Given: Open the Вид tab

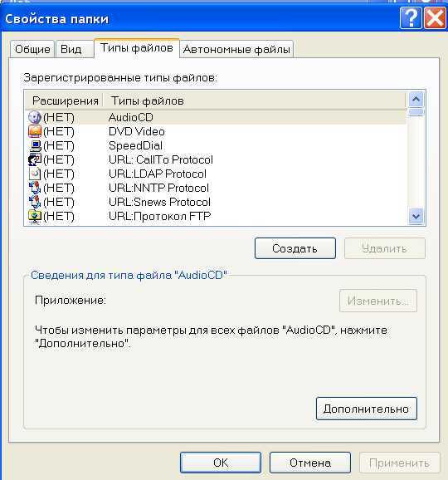Looking at the screenshot, I should 75,49.
